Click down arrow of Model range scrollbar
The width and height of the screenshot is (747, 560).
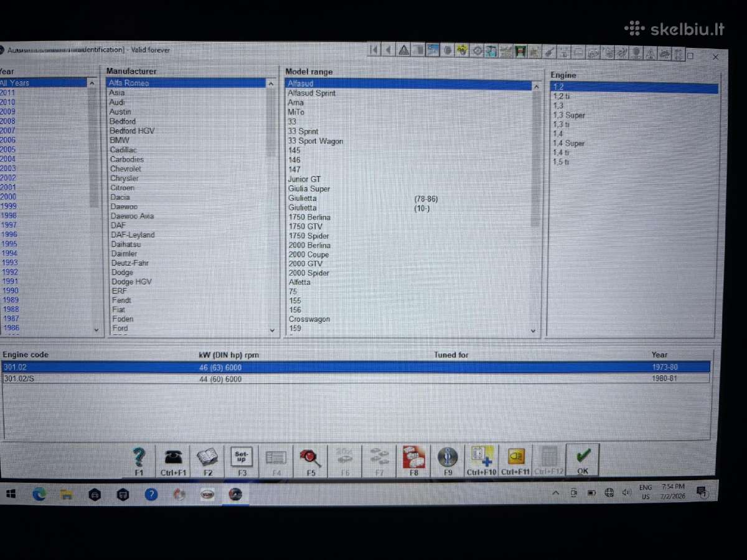(533, 331)
